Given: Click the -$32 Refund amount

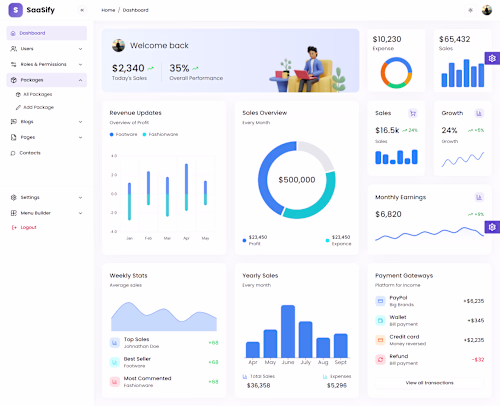Looking at the screenshot, I should coord(478,360).
